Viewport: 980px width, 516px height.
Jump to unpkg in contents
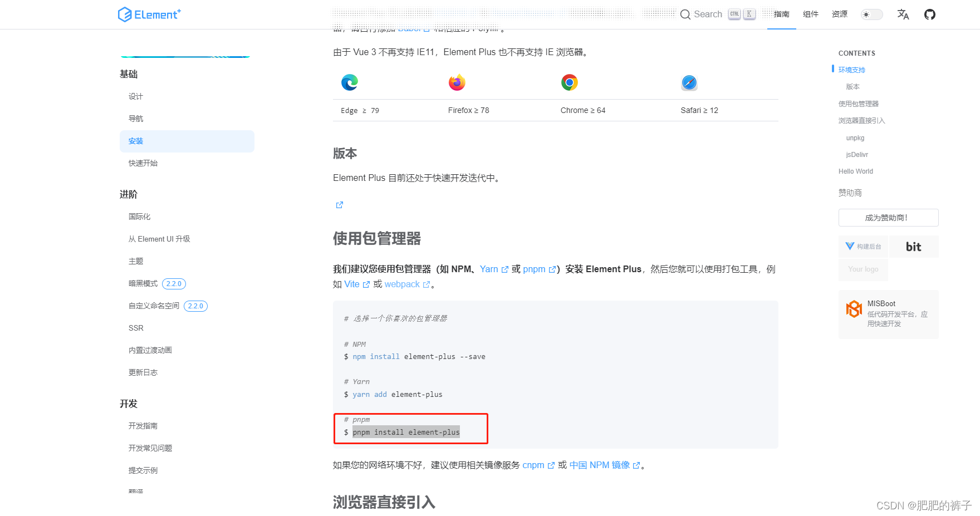pos(855,138)
